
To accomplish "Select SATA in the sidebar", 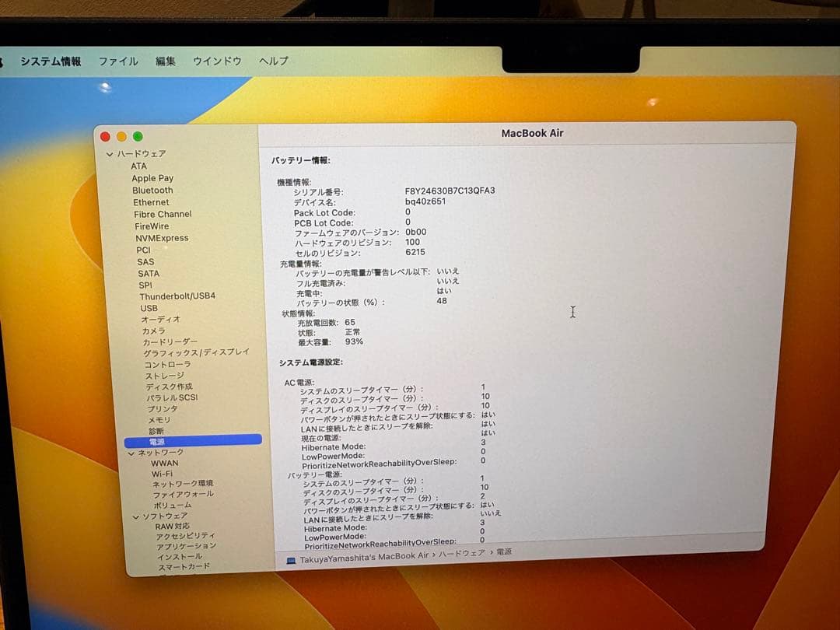I will (149, 274).
